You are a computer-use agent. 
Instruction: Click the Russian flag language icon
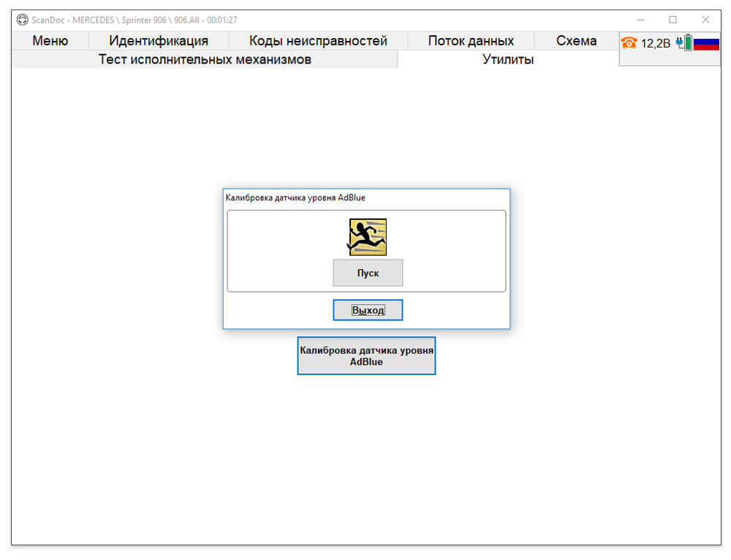(706, 43)
